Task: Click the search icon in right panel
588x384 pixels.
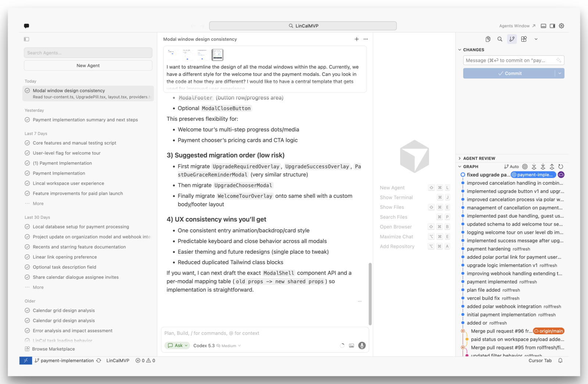Action: 500,39
